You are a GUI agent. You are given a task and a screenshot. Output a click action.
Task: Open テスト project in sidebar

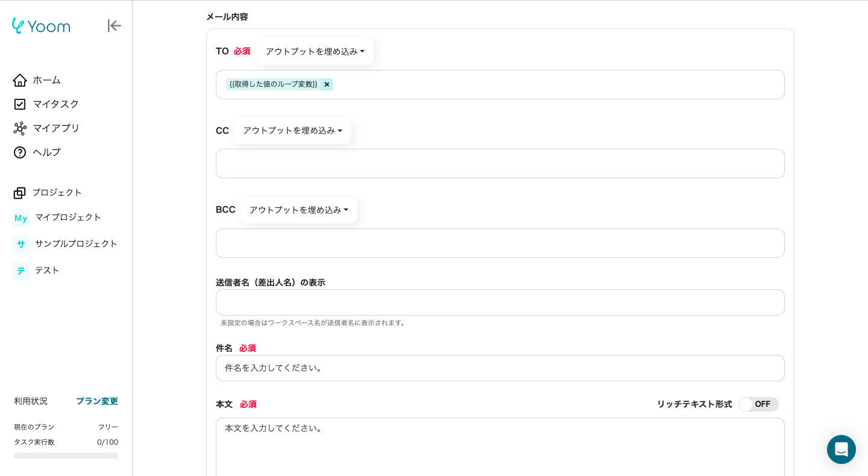pyautogui.click(x=47, y=271)
